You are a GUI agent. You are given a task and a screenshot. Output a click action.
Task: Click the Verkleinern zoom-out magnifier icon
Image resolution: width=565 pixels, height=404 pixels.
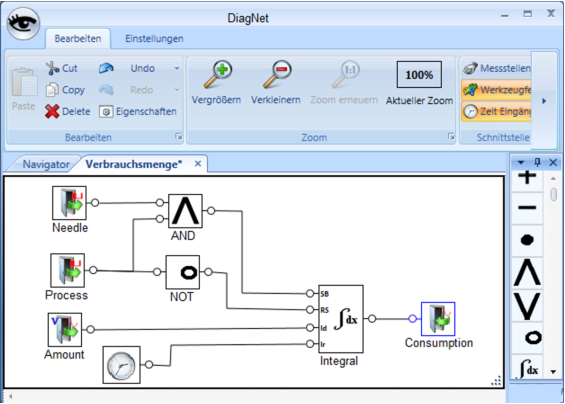(277, 75)
